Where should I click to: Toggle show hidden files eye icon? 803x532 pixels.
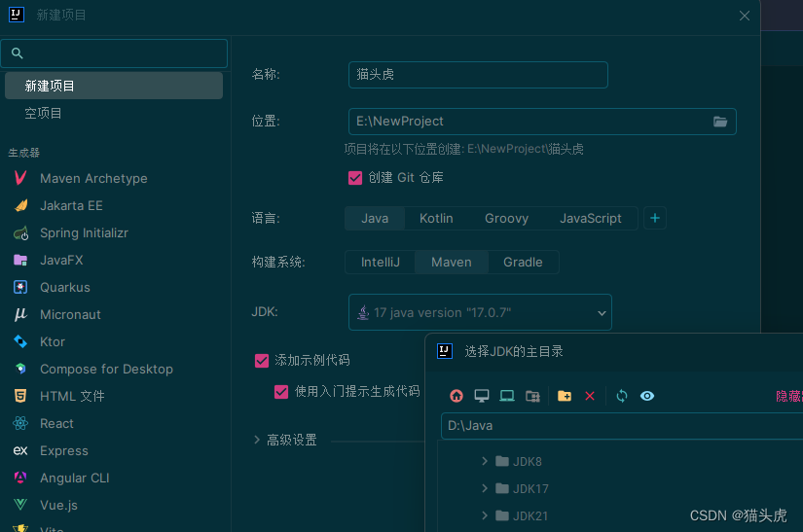click(647, 396)
